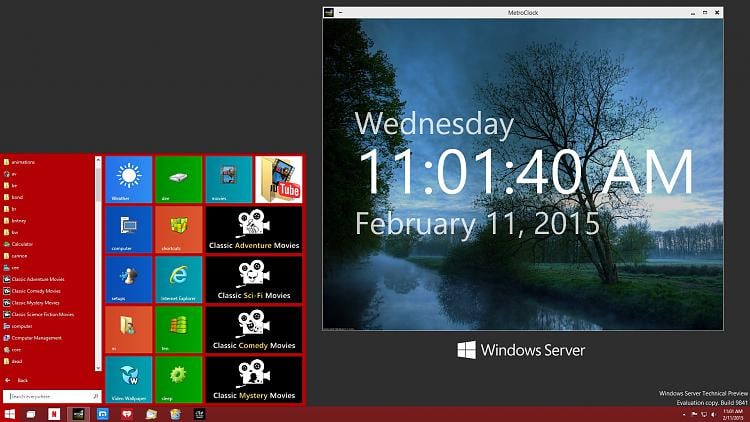
Task: Open the Classic Sci-Fi Movies tile
Action: click(254, 279)
